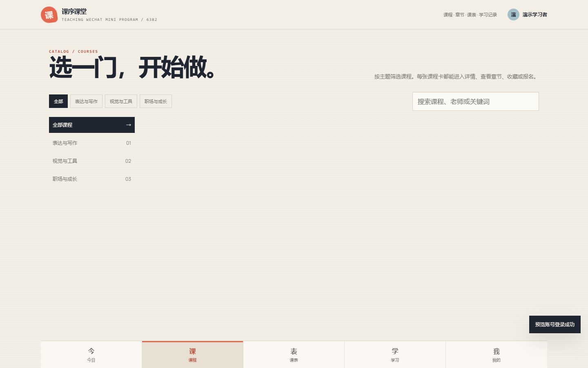Image resolution: width=588 pixels, height=368 pixels.
Task: Focus the course search input field
Action: tap(476, 101)
